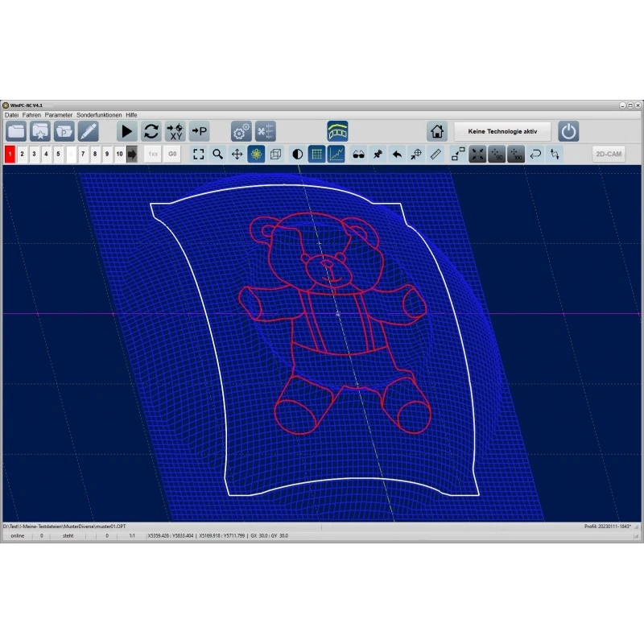This screenshot has height=644, width=644.
Task: Expand tool list with the arrow after 10
Action: click(x=132, y=154)
